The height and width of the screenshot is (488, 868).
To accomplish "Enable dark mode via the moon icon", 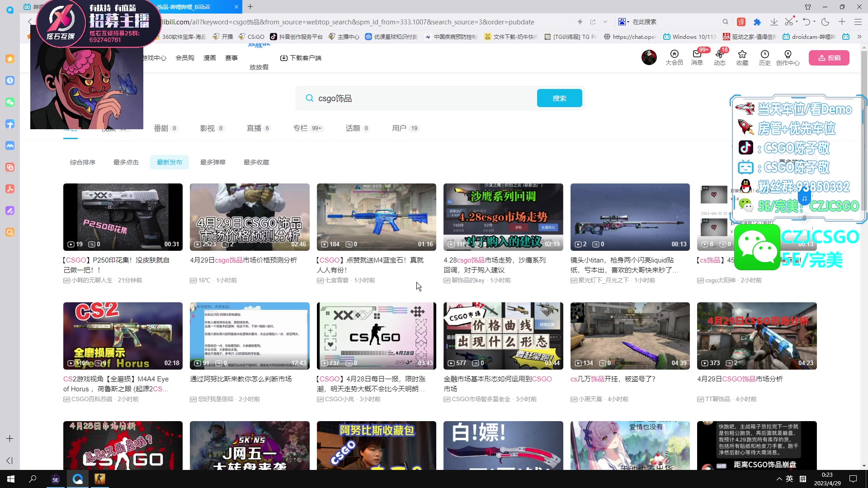I will point(826,22).
